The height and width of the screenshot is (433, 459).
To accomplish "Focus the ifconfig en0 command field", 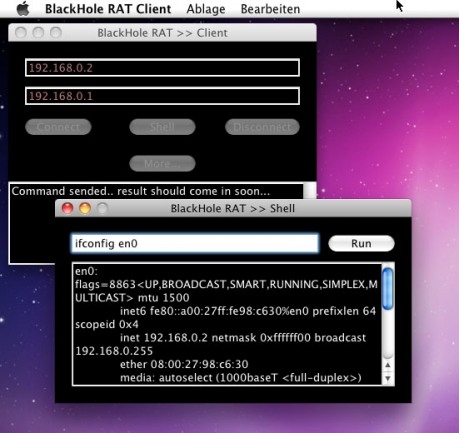I will (195, 244).
